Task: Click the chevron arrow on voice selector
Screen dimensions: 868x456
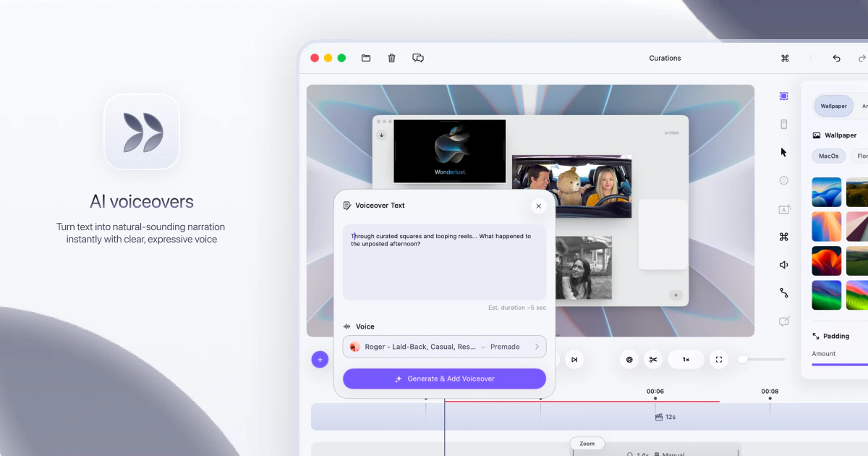Action: [537, 347]
